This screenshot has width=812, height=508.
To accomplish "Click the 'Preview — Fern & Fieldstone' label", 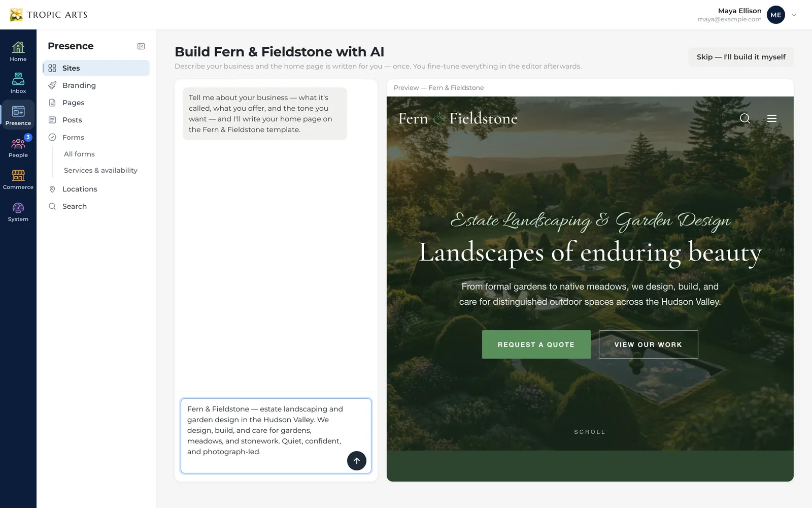I will tap(438, 88).
